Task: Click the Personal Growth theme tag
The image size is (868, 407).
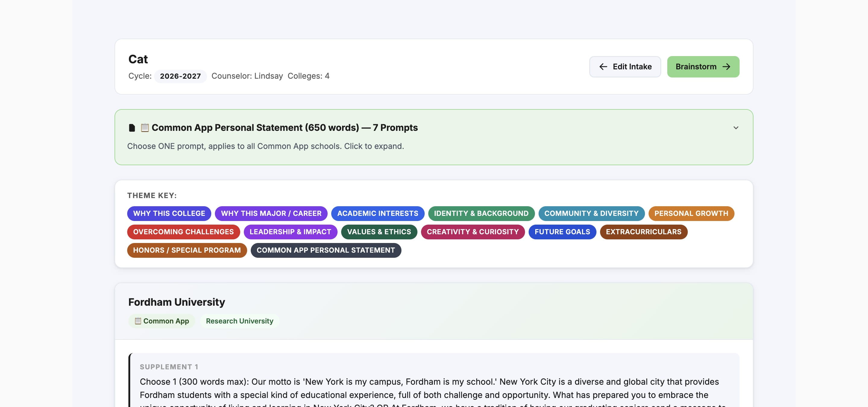Action: (x=691, y=214)
